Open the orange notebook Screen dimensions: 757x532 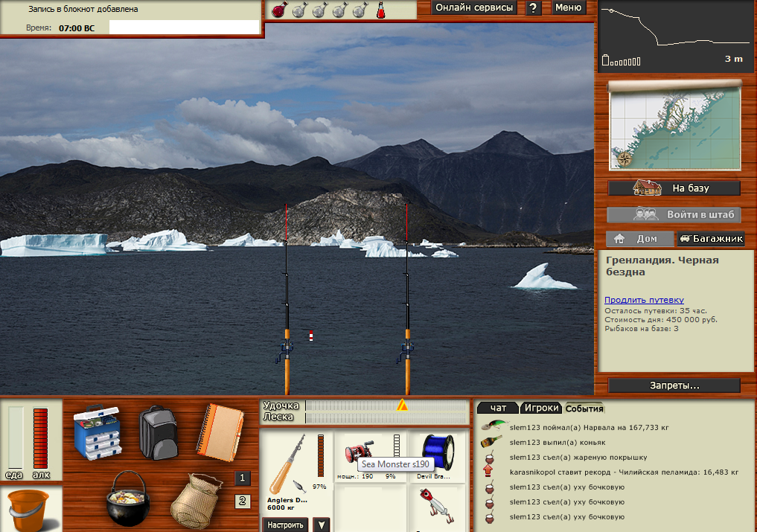(218, 431)
